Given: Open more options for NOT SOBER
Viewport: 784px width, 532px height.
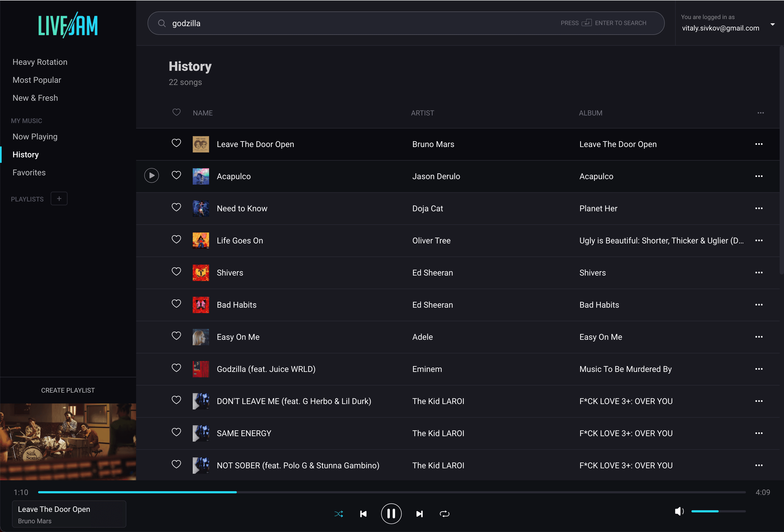Looking at the screenshot, I should pyautogui.click(x=759, y=465).
